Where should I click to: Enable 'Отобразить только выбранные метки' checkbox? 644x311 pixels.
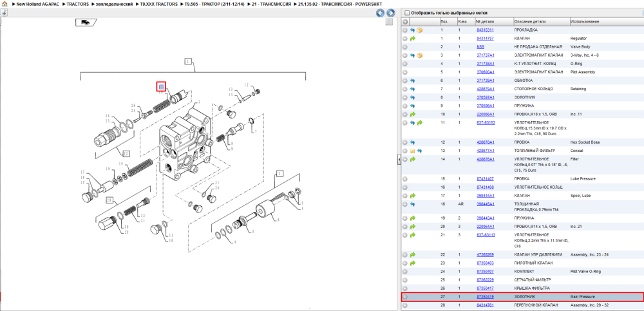pos(407,13)
